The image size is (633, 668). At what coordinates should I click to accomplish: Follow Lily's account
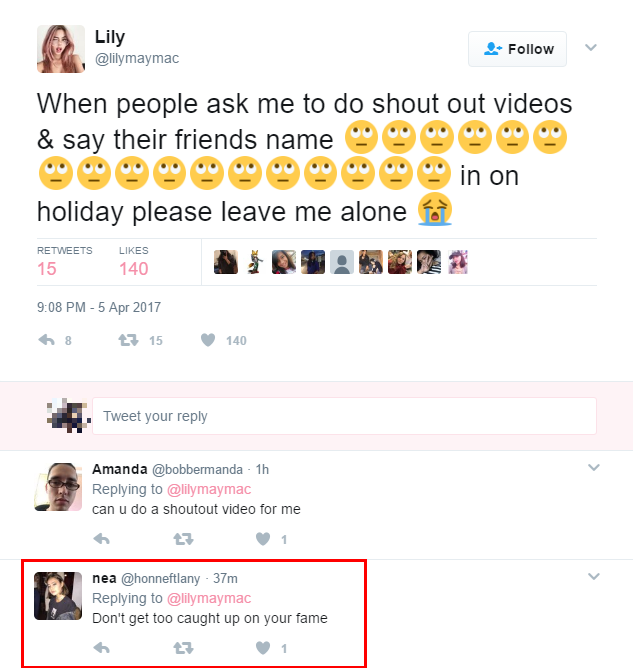point(517,48)
